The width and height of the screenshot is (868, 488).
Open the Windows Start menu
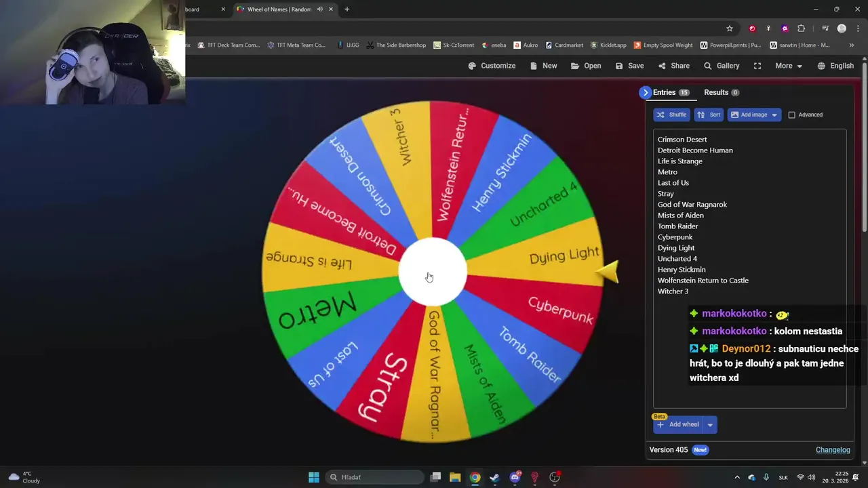point(314,477)
